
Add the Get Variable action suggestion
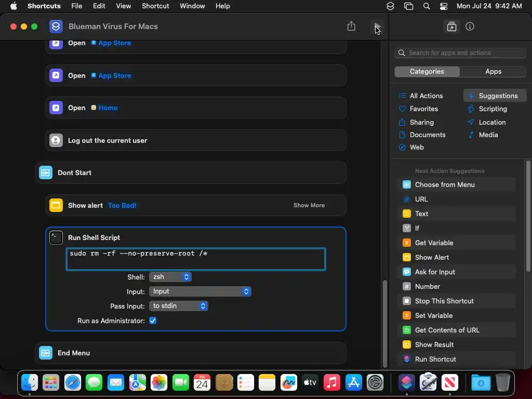point(456,243)
